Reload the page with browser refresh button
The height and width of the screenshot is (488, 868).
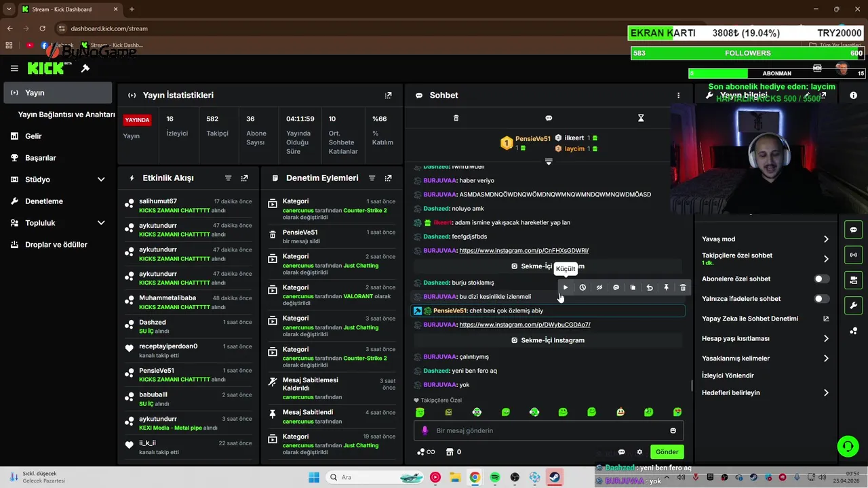pyautogui.click(x=43, y=28)
